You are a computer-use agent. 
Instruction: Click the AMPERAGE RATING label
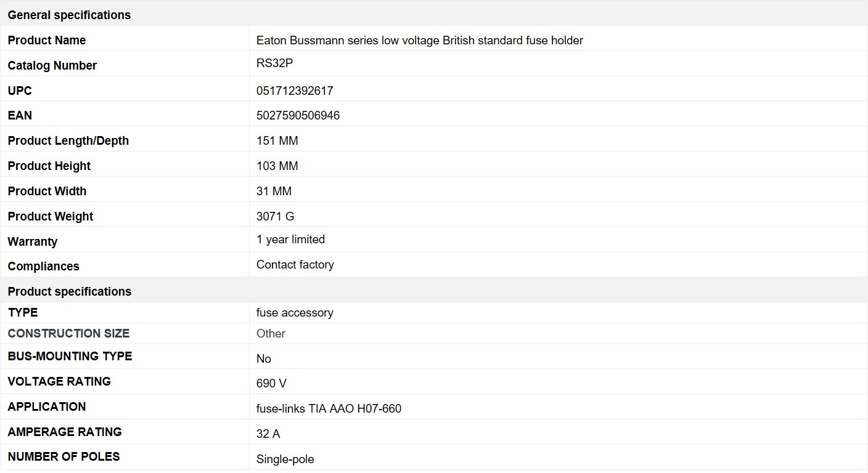pyautogui.click(x=65, y=432)
